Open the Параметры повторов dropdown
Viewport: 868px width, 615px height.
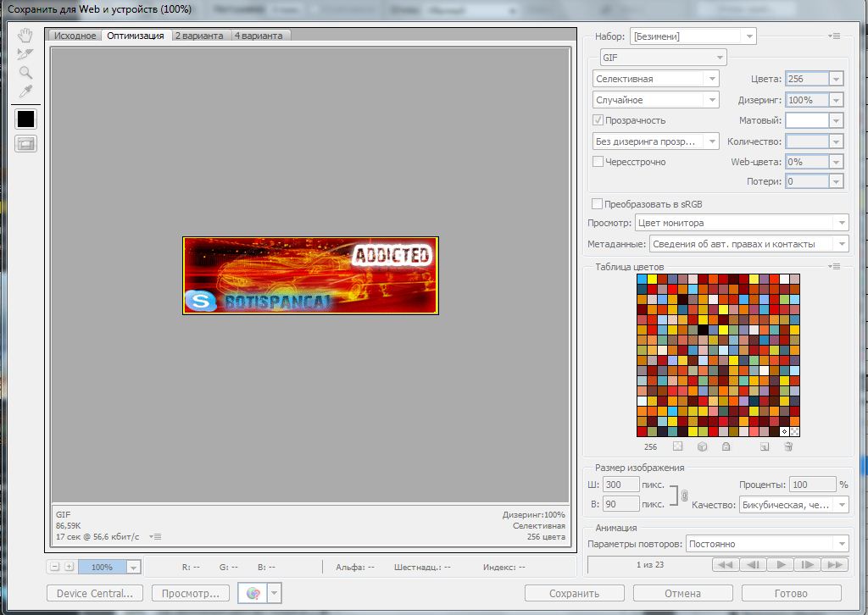coord(766,544)
